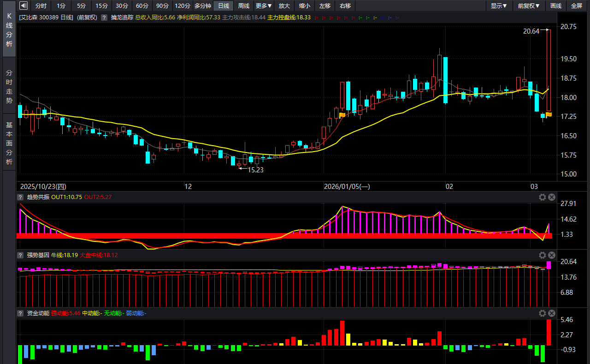Click the 无动能 label

[113, 313]
